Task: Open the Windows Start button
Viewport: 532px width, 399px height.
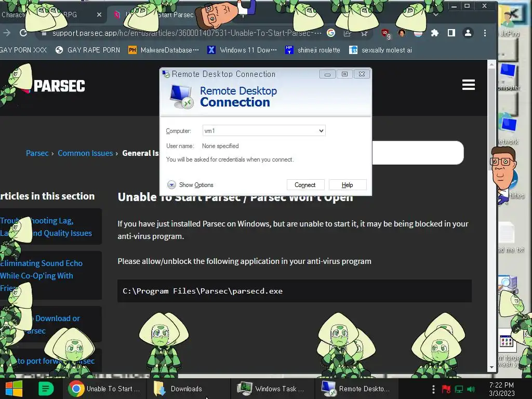Action: tap(14, 389)
